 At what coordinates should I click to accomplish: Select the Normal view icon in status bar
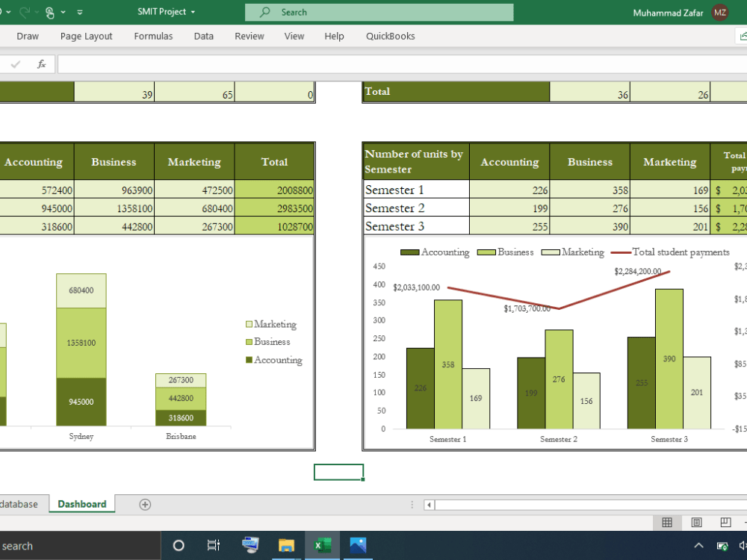point(667,522)
